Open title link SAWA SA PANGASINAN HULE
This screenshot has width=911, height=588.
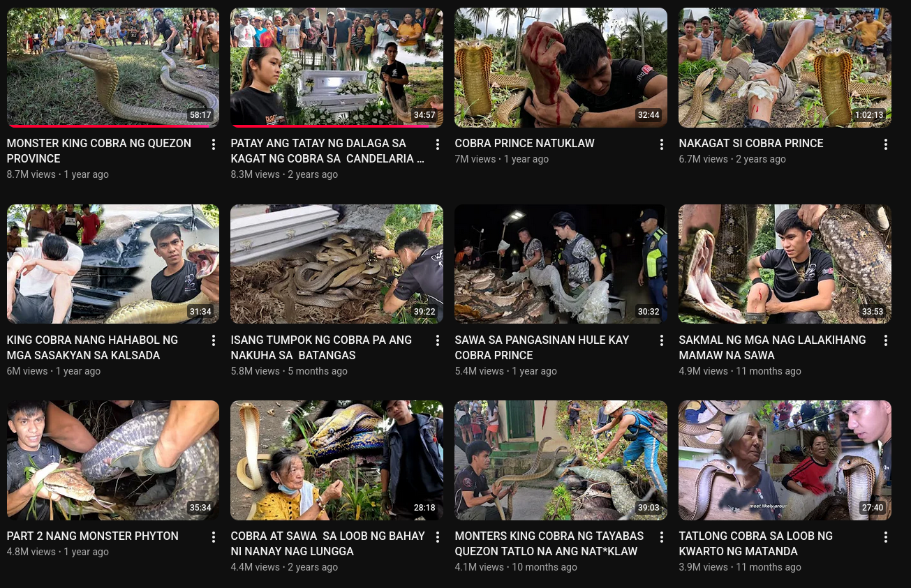click(542, 347)
